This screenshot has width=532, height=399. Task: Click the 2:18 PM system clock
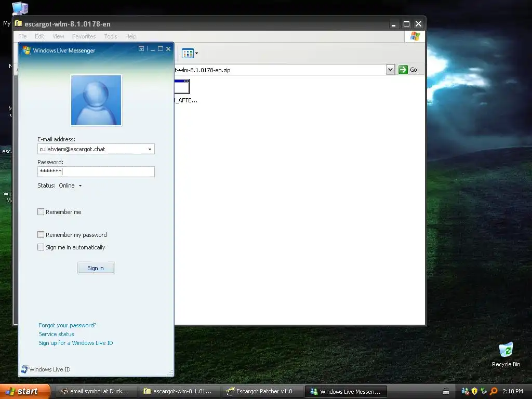(512, 391)
